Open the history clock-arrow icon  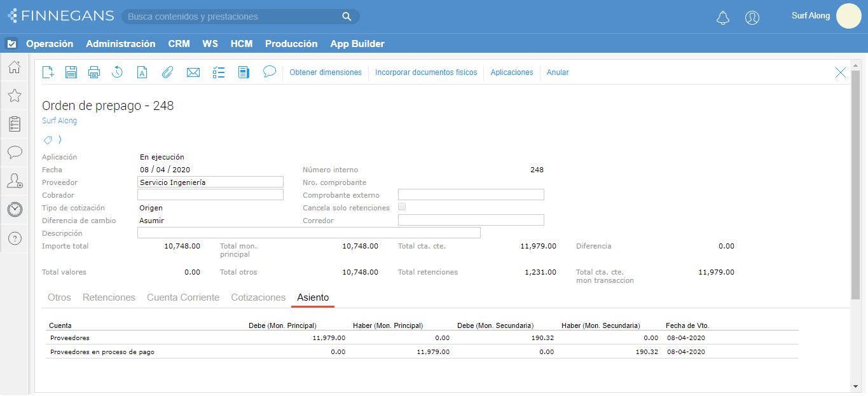pos(117,72)
